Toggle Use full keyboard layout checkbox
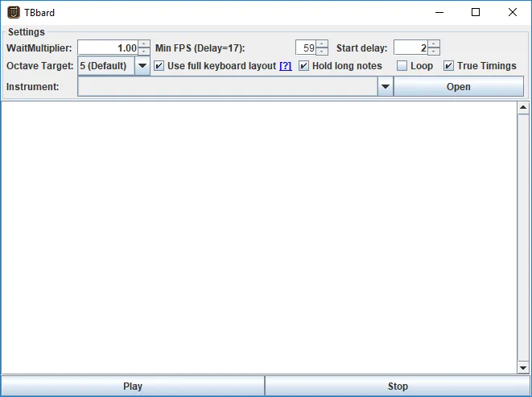This screenshot has width=532, height=397. click(159, 65)
